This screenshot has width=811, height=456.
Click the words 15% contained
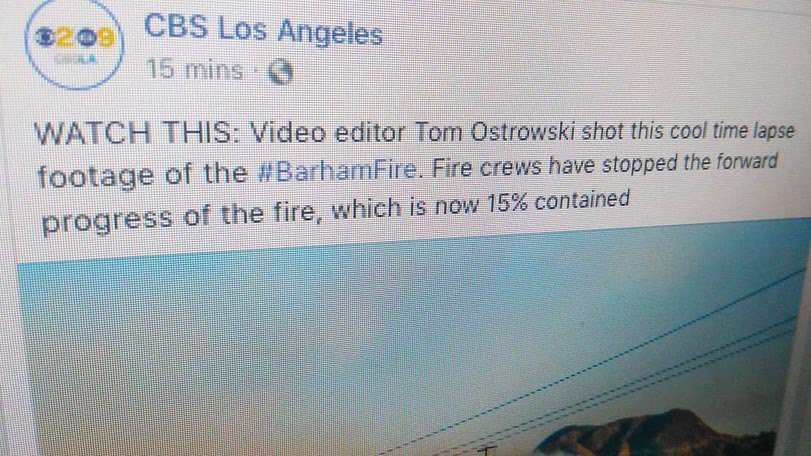(558, 202)
